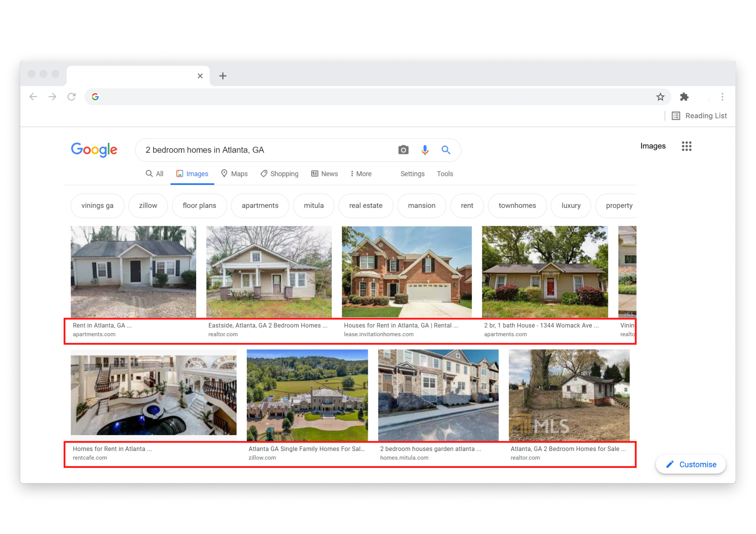Click the zillow.com source
The width and height of the screenshot is (756, 534).
[x=262, y=458]
